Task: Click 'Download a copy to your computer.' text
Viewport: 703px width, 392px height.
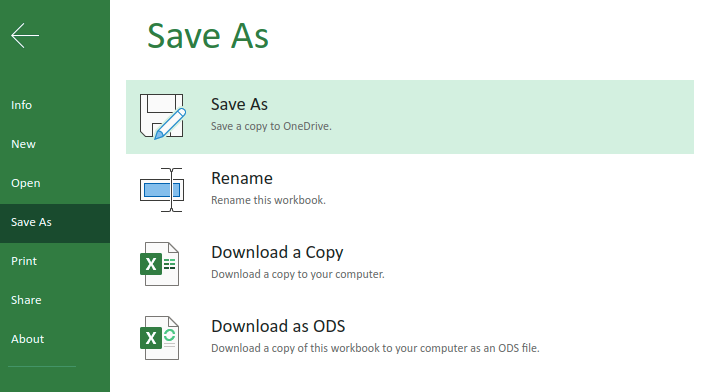Action: click(x=298, y=274)
